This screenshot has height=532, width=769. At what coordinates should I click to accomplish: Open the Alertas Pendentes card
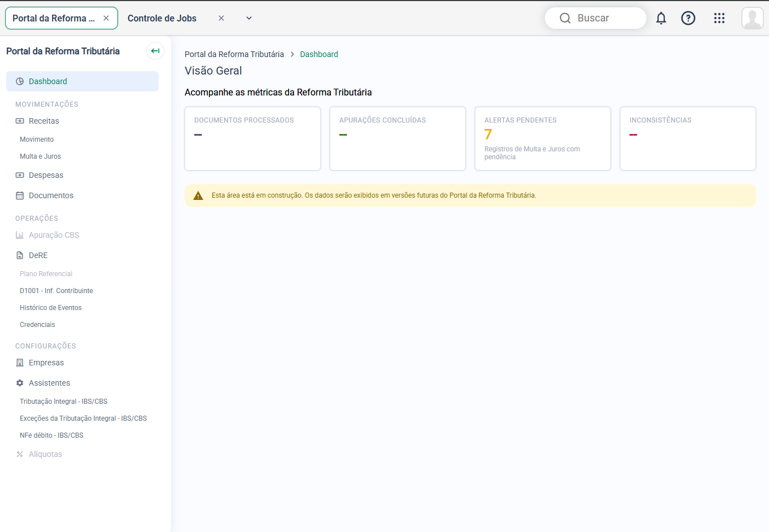tap(543, 138)
